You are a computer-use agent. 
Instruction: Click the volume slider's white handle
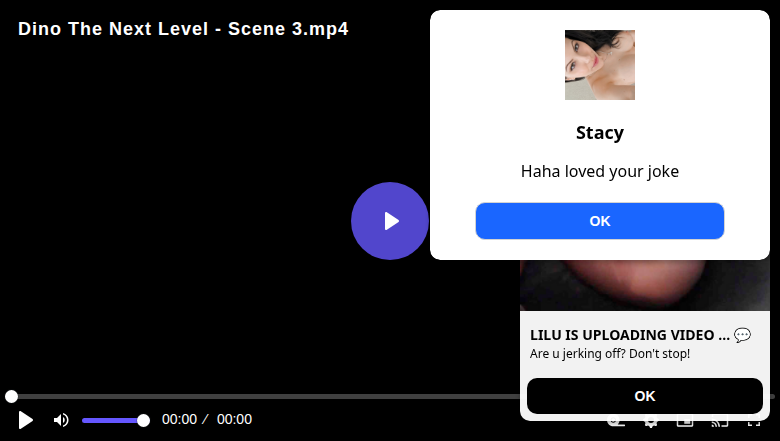[143, 421]
